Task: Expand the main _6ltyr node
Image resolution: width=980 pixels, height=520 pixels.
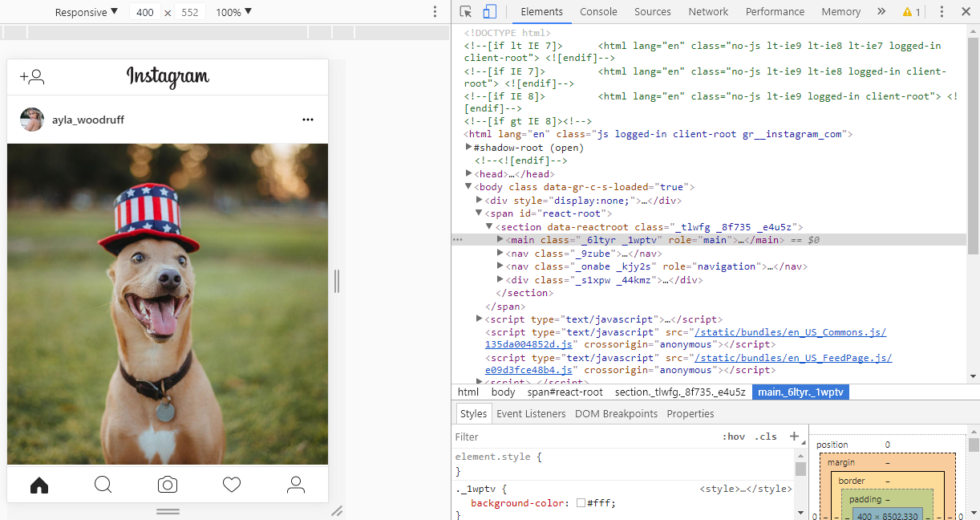Action: pos(500,239)
